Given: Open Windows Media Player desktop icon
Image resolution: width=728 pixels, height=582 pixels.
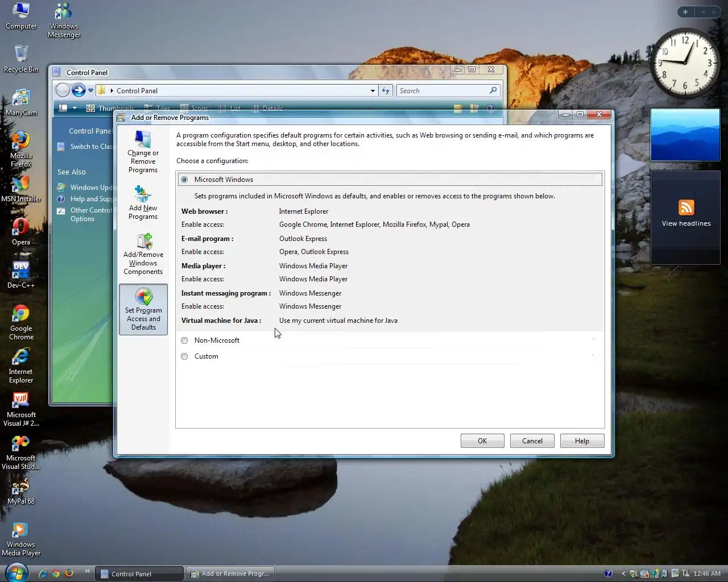Looking at the screenshot, I should point(21,538).
